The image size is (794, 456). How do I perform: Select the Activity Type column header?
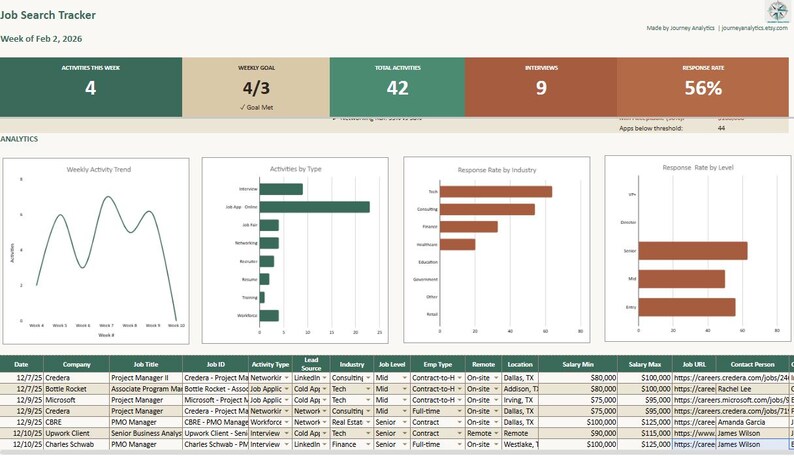coord(270,364)
